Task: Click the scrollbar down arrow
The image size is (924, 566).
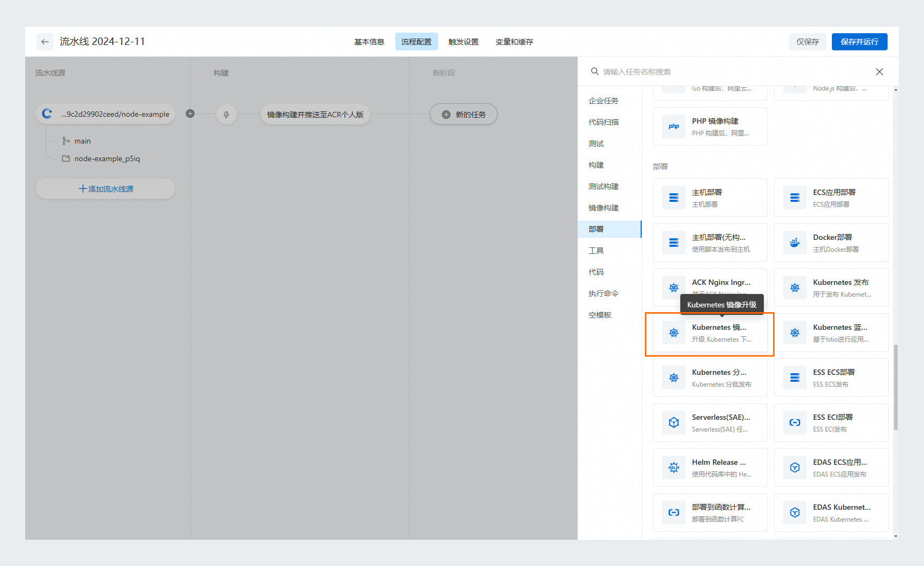Action: tap(896, 536)
